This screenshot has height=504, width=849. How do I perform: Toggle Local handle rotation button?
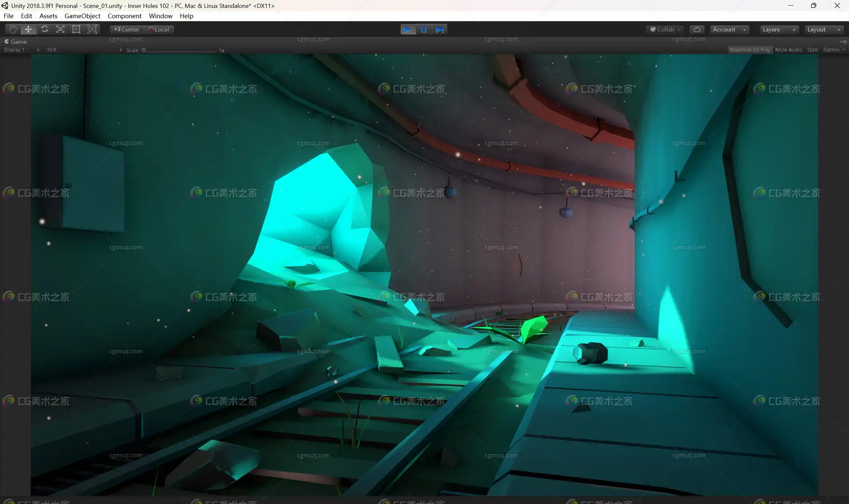(x=159, y=29)
